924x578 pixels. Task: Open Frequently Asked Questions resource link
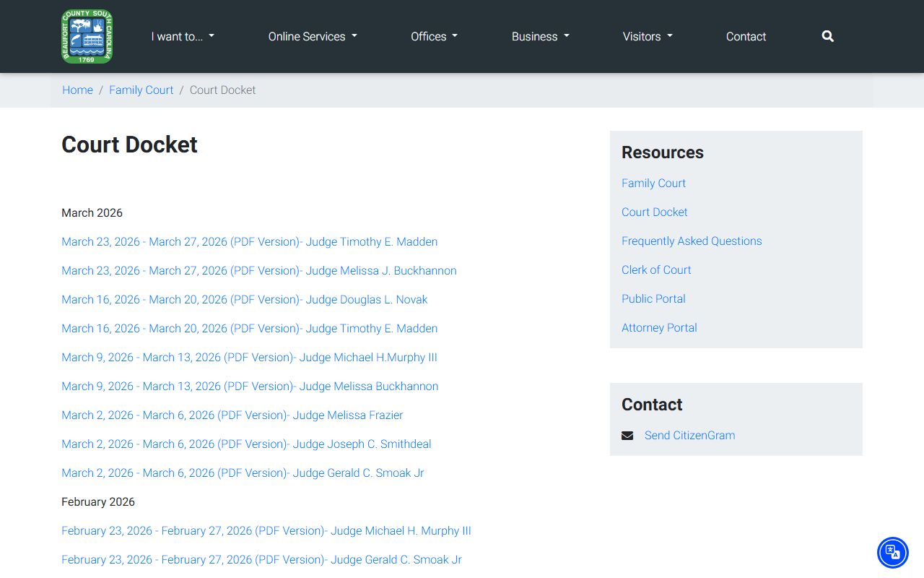(x=692, y=241)
